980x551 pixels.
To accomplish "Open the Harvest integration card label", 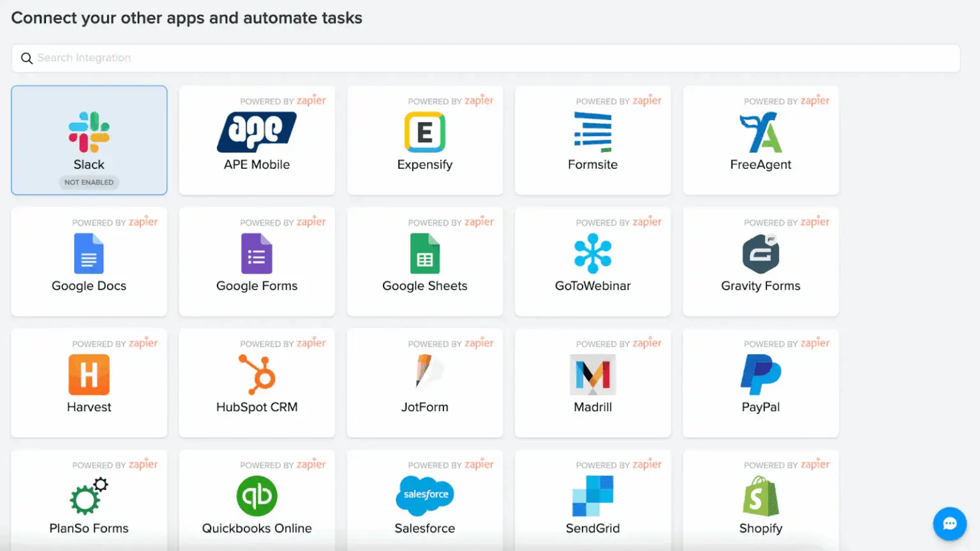I will click(x=89, y=407).
